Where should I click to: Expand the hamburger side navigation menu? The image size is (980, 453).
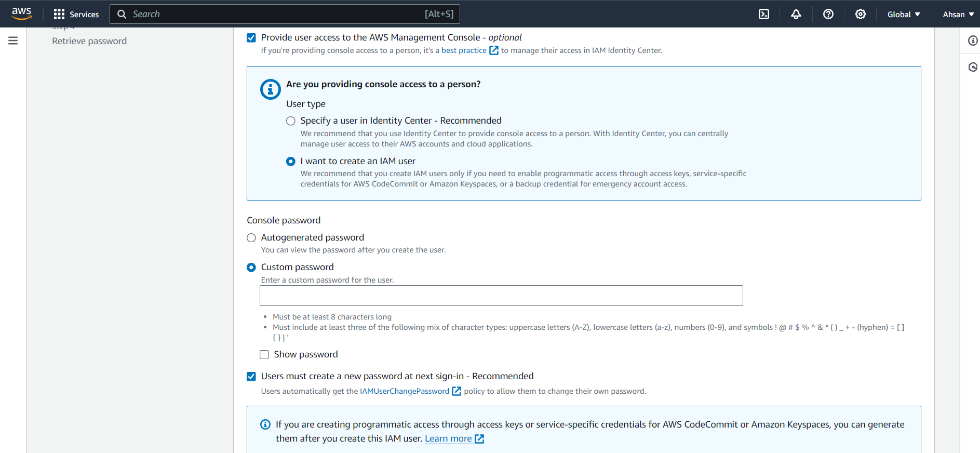coord(13,41)
